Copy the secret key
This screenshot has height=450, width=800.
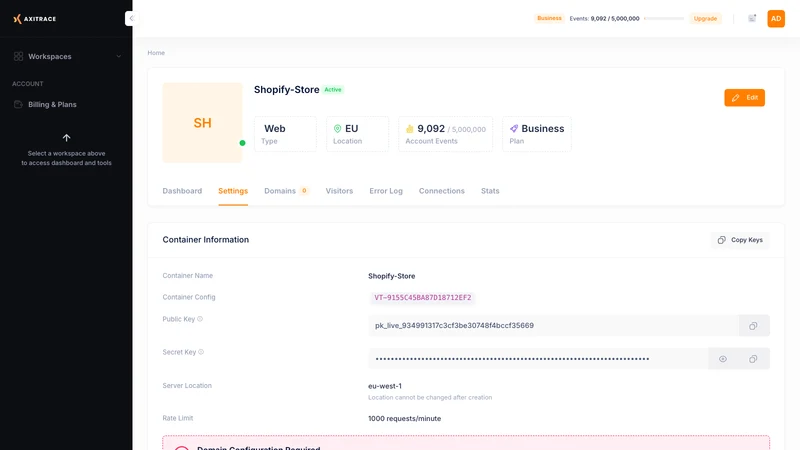coord(754,359)
